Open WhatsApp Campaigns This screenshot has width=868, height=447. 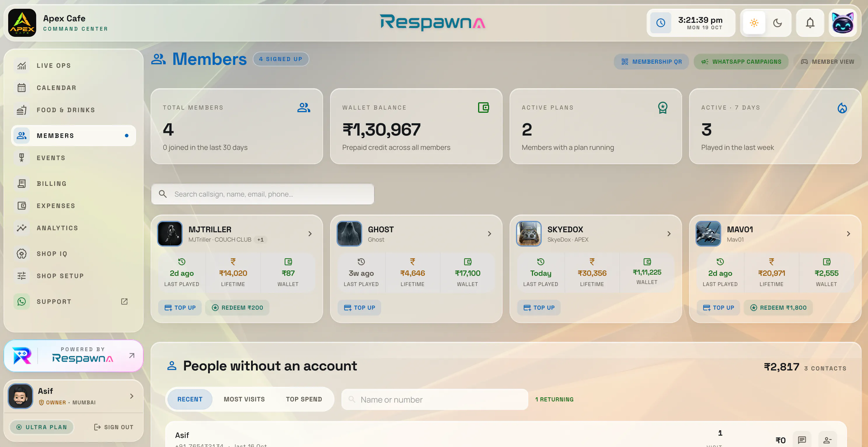click(x=741, y=62)
